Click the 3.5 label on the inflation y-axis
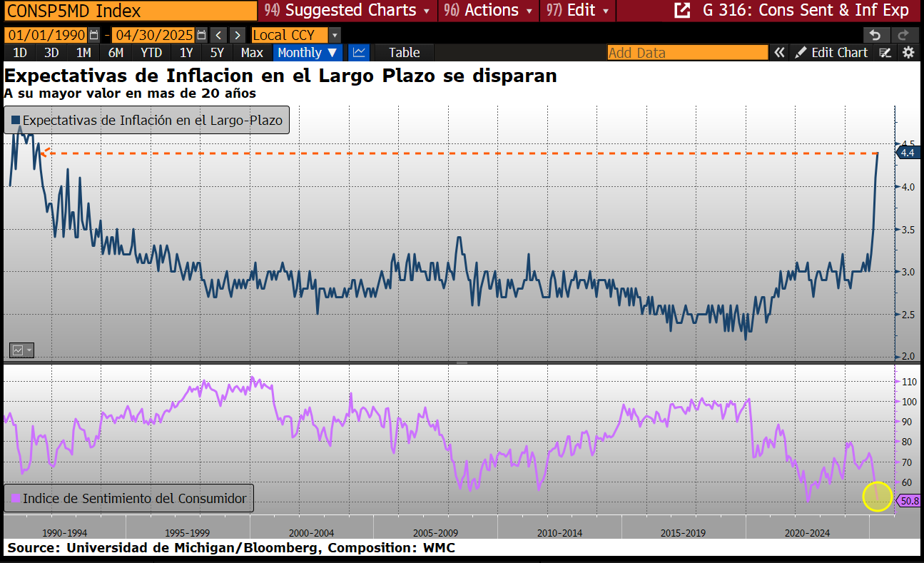 (908, 230)
